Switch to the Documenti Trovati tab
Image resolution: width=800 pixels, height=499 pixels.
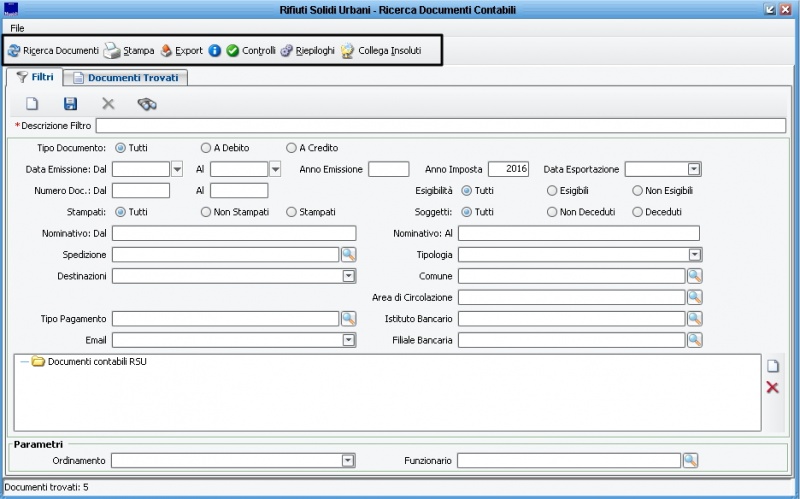pyautogui.click(x=127, y=77)
